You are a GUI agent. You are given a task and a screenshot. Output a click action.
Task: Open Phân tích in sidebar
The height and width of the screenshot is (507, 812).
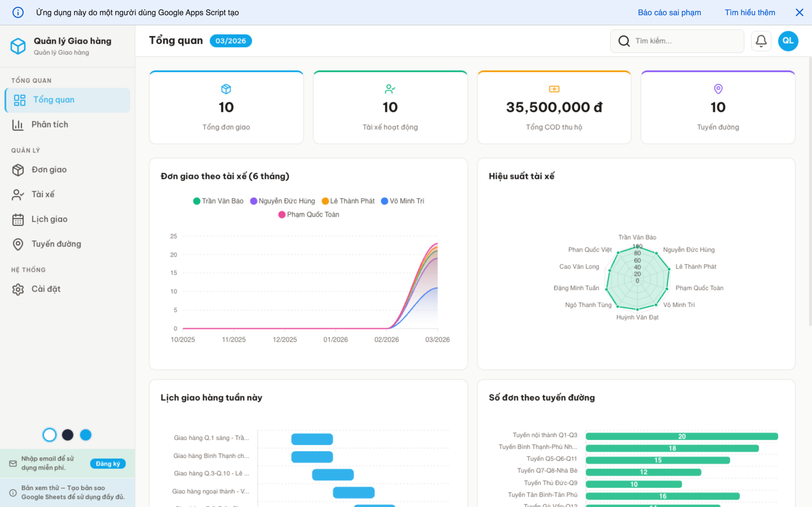(50, 124)
